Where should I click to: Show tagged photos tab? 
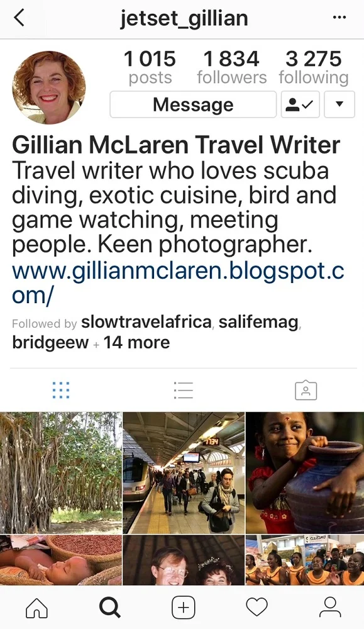click(306, 391)
